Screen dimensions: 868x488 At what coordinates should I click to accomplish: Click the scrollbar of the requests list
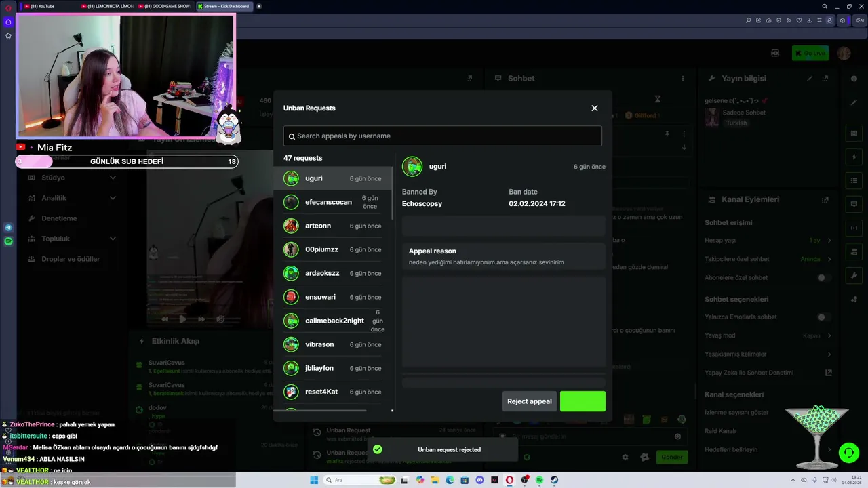pos(393,193)
